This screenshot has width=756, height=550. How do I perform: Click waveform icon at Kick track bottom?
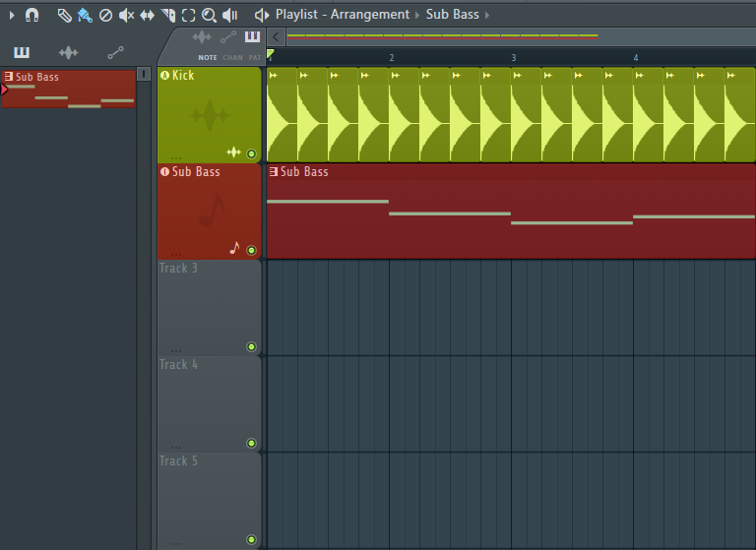click(x=234, y=153)
